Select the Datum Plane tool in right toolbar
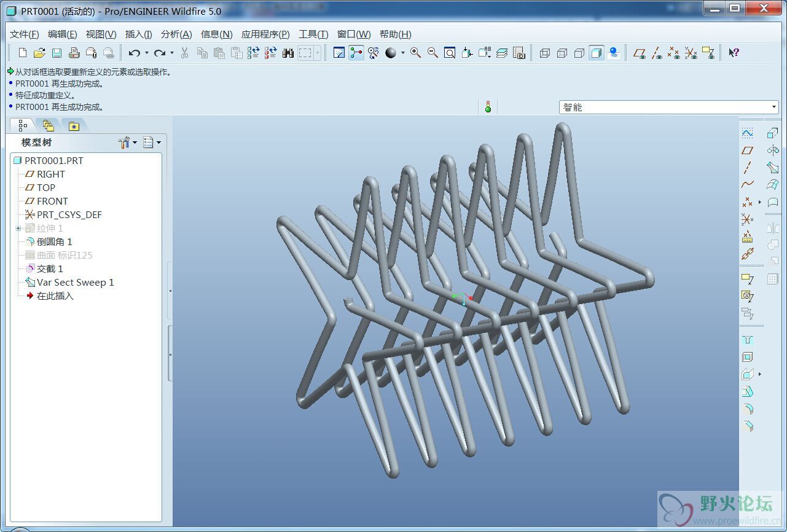 (747, 150)
